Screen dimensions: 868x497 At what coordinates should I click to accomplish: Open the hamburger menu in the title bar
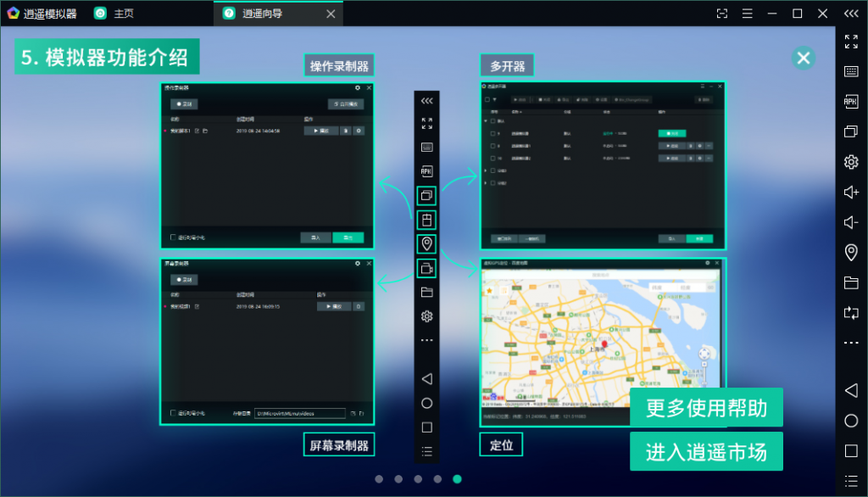pyautogui.click(x=747, y=14)
